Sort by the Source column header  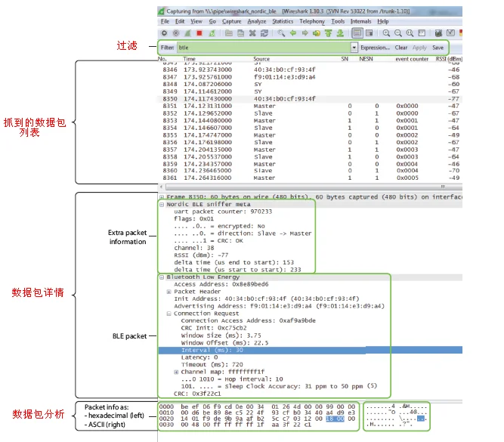(x=261, y=59)
